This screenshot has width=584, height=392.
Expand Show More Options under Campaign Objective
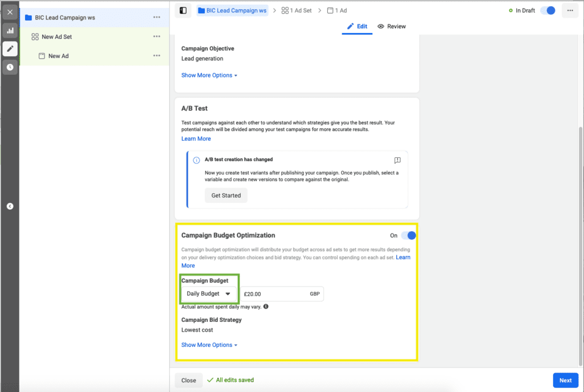209,75
